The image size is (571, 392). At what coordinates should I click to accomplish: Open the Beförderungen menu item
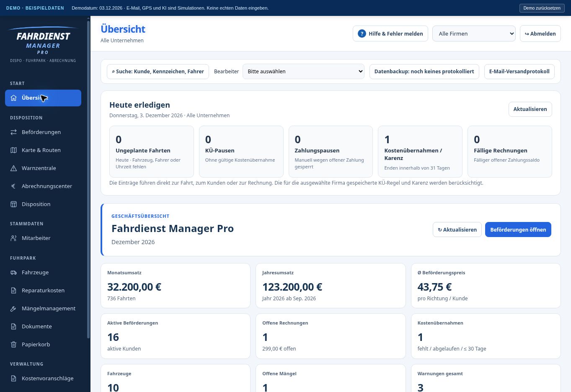point(43,132)
